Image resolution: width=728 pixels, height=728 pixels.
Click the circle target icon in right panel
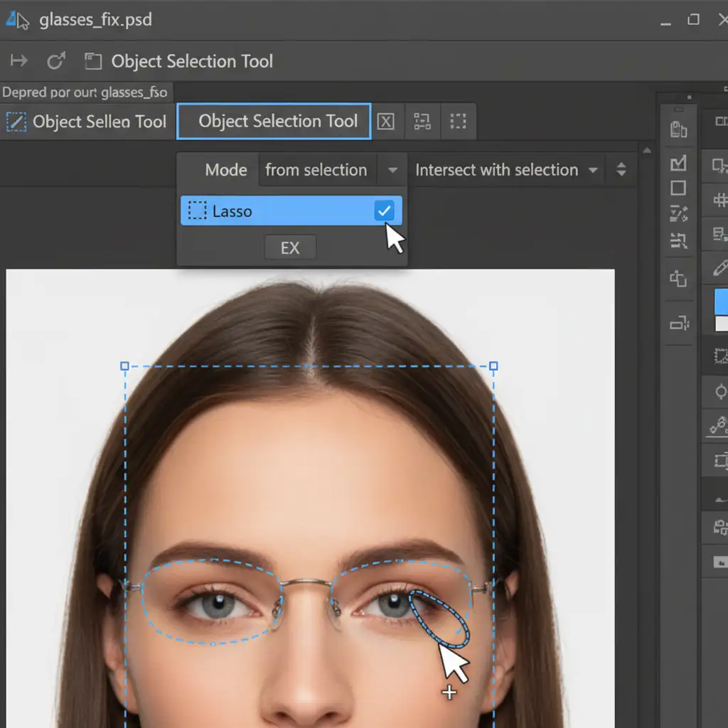click(x=720, y=391)
